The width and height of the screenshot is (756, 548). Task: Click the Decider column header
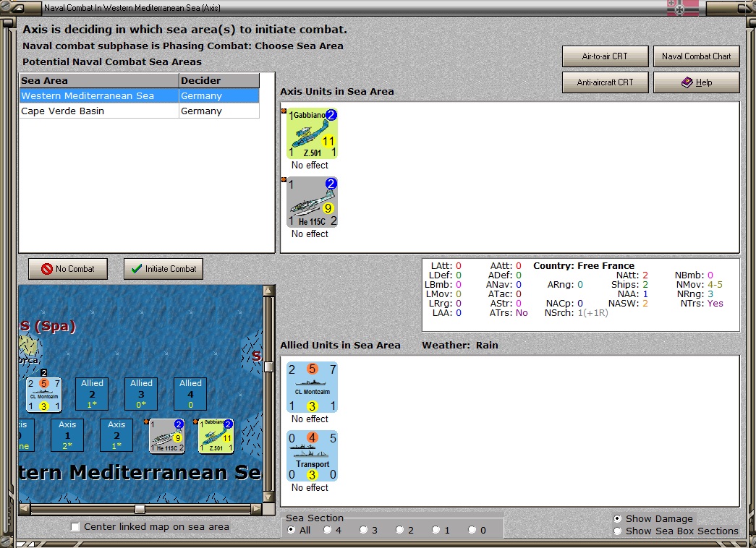pos(219,80)
